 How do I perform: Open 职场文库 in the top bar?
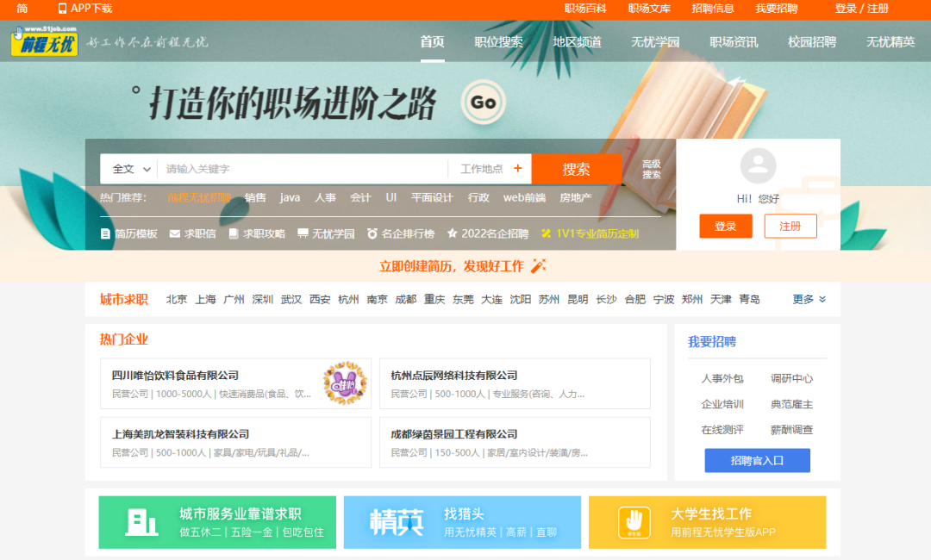[x=650, y=9]
